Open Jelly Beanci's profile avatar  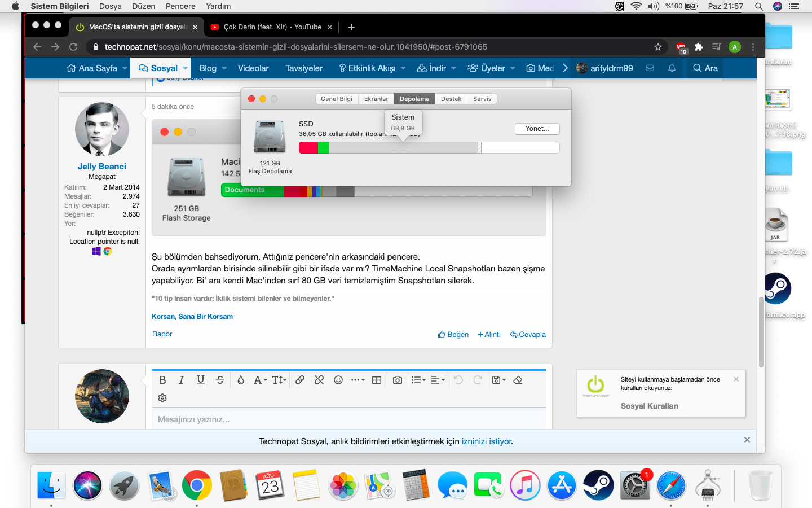(102, 129)
